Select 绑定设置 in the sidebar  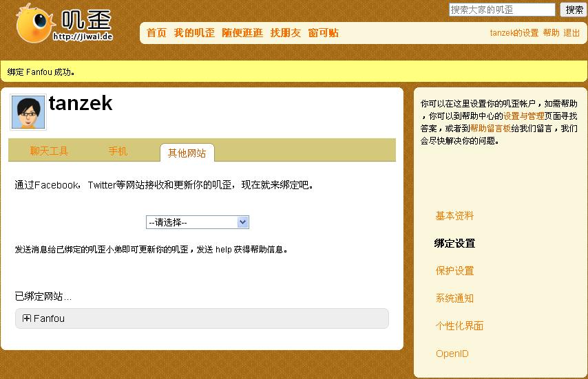454,243
